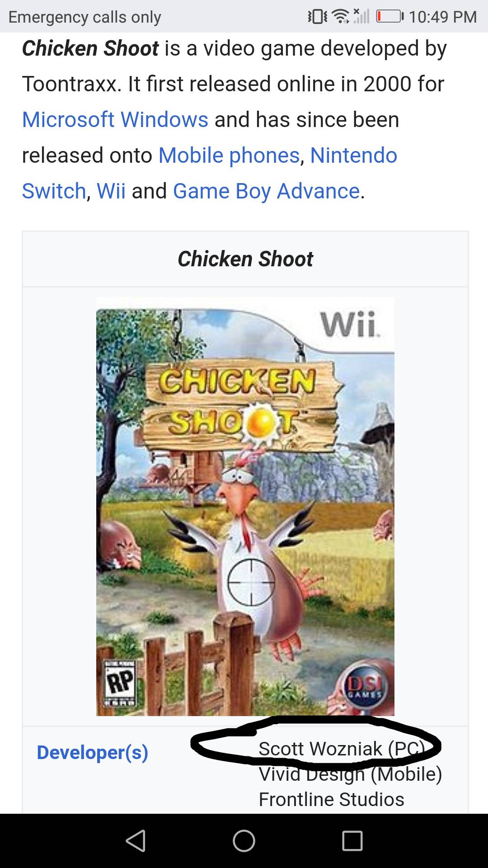Image resolution: width=488 pixels, height=868 pixels.
Task: Tap the vibrate mode status icon
Action: (317, 17)
